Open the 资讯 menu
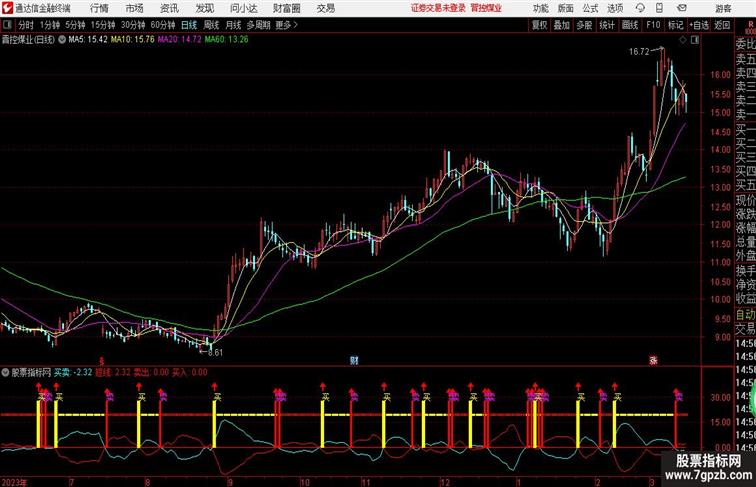756x487 pixels. (169, 8)
